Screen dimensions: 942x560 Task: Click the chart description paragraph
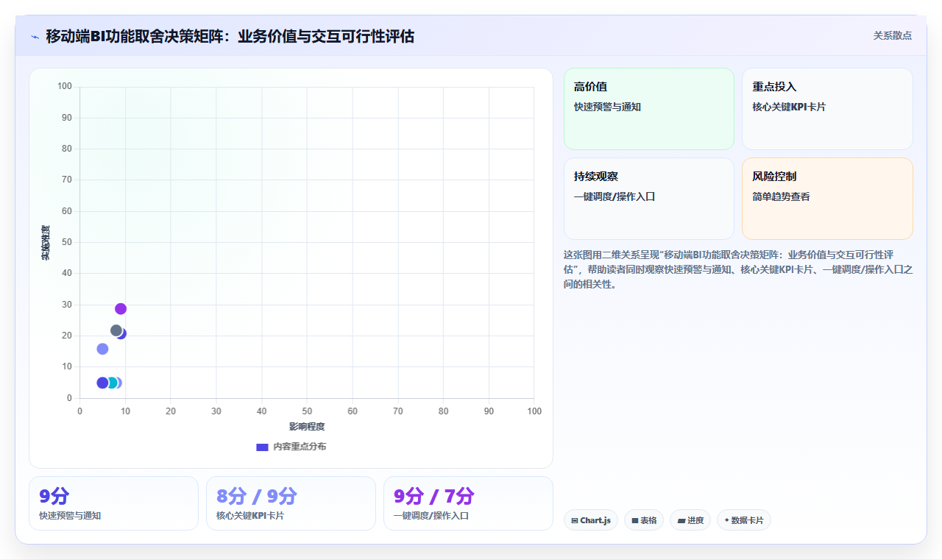(x=738, y=269)
